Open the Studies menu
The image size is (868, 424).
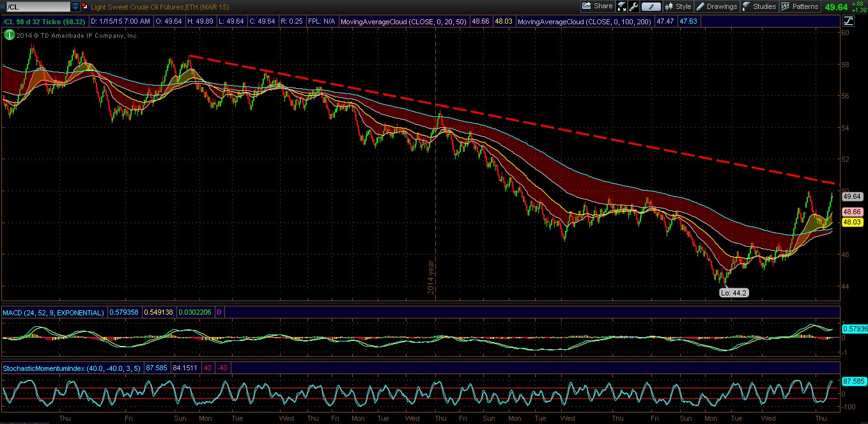coord(759,6)
